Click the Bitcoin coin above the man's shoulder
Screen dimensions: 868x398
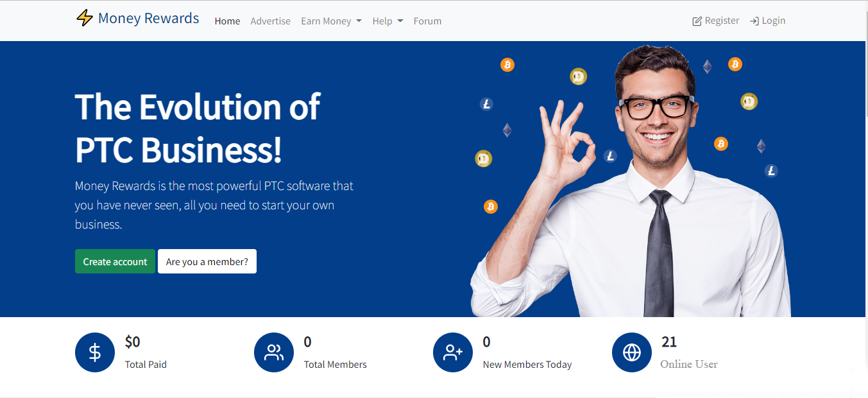721,144
